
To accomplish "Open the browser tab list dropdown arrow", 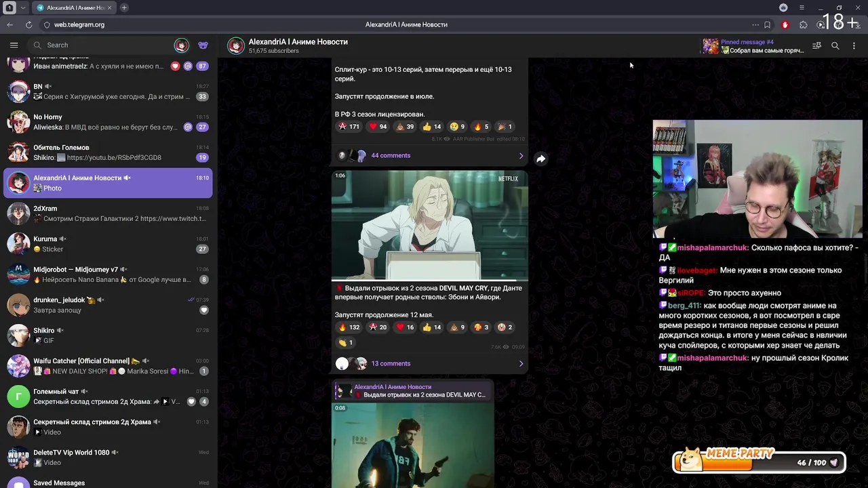I will pos(23,7).
